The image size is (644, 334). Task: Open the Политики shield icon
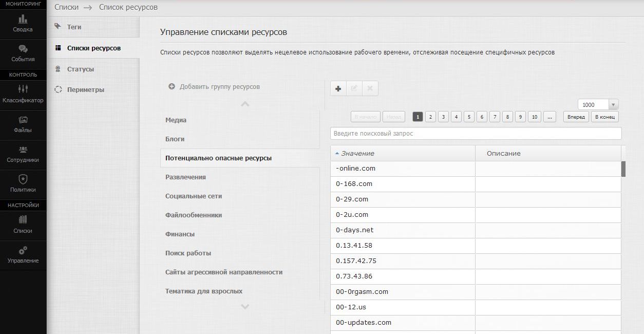pos(23,179)
